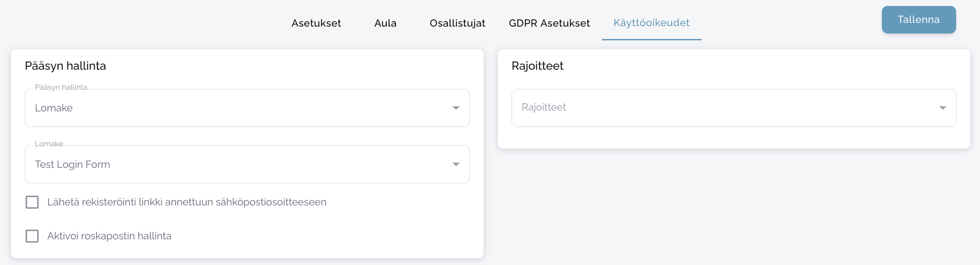Click the active Käyttöoikeudet tab
Viewport: 980px width, 265px height.
tap(651, 23)
